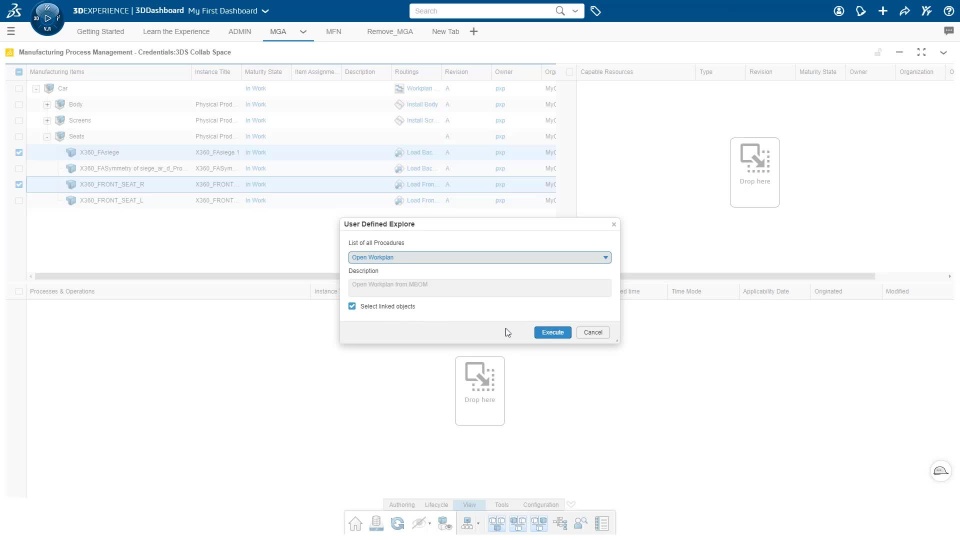Screen dimensions: 960x540
Task: Check the Car row checkbox
Action: pos(19,89)
